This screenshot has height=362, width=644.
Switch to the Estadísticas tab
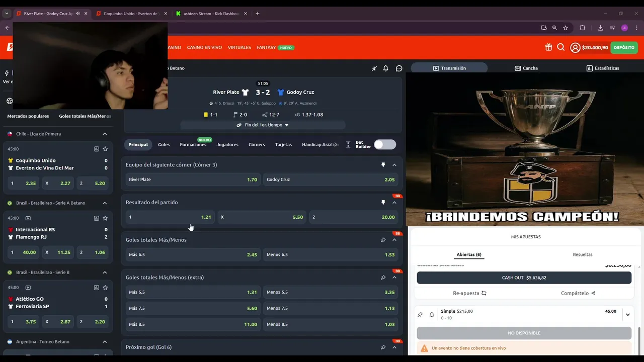coord(603,68)
